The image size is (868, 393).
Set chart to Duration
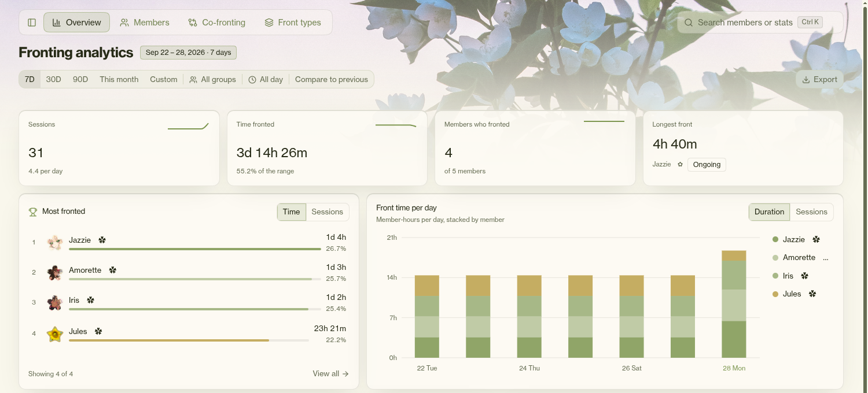pyautogui.click(x=769, y=212)
